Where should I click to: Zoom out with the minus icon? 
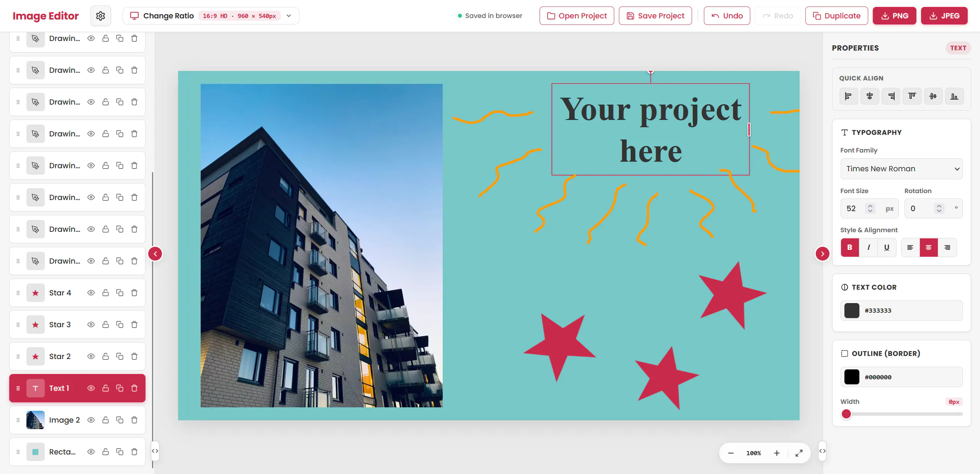pos(731,453)
